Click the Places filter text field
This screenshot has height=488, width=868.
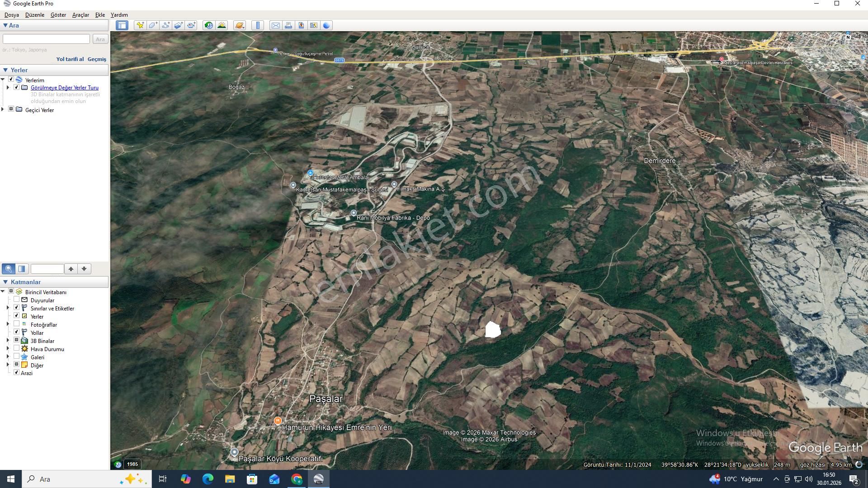point(47,269)
